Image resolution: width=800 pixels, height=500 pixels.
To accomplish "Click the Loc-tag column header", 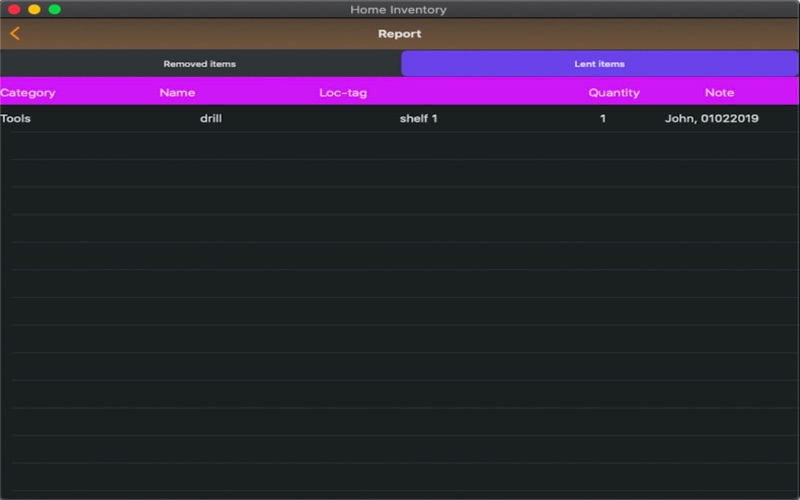I will (x=343, y=93).
